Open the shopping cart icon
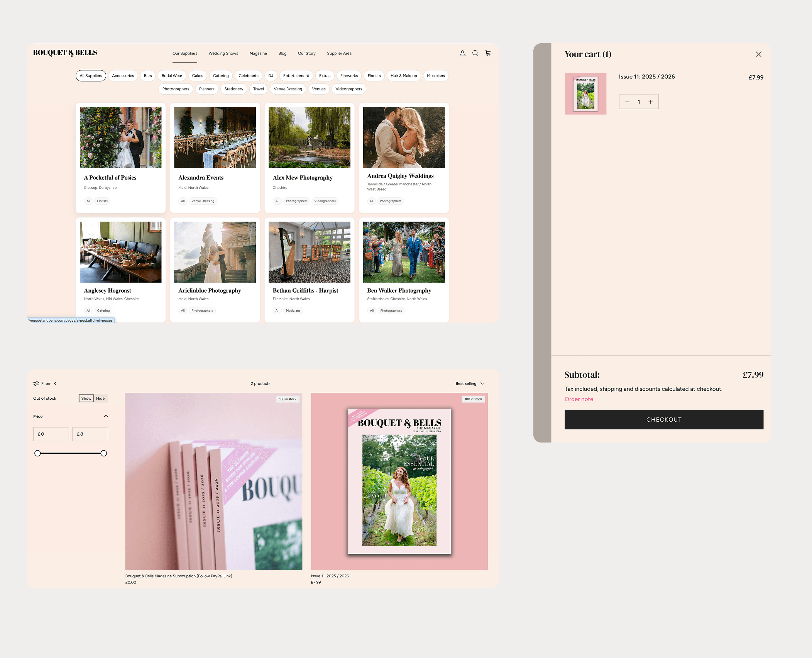 point(488,53)
